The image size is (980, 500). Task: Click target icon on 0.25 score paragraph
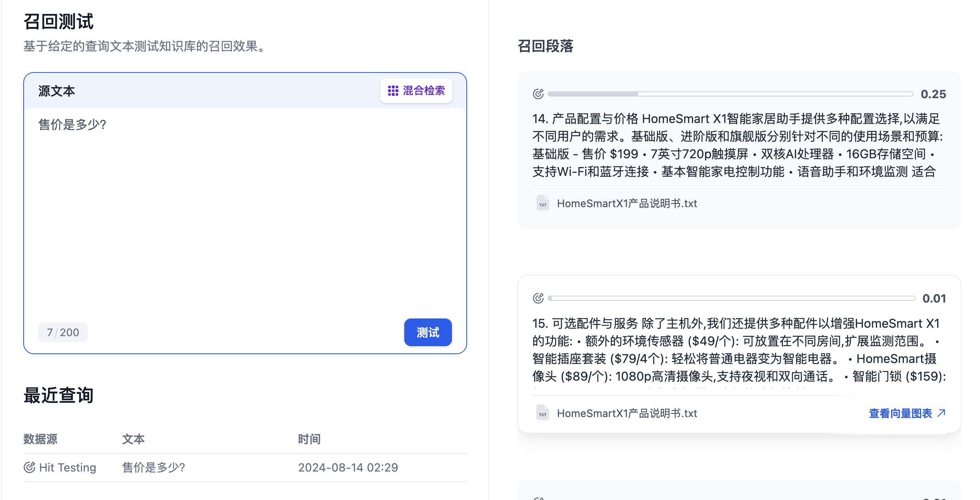(x=538, y=94)
